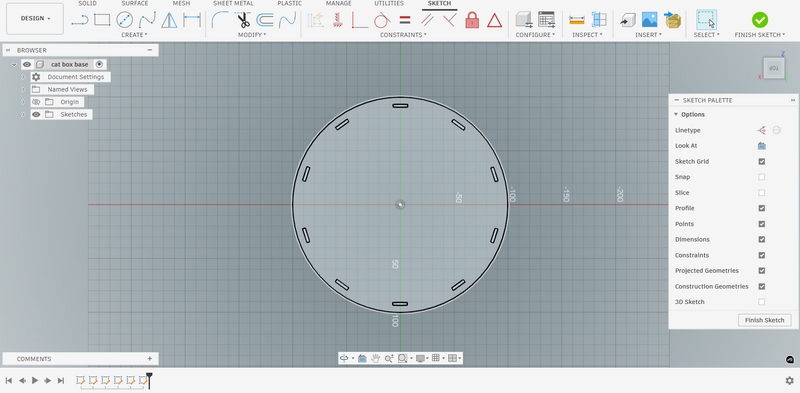Select the Fit Point Spline tool
The width and height of the screenshot is (800, 393).
pyautogui.click(x=147, y=20)
